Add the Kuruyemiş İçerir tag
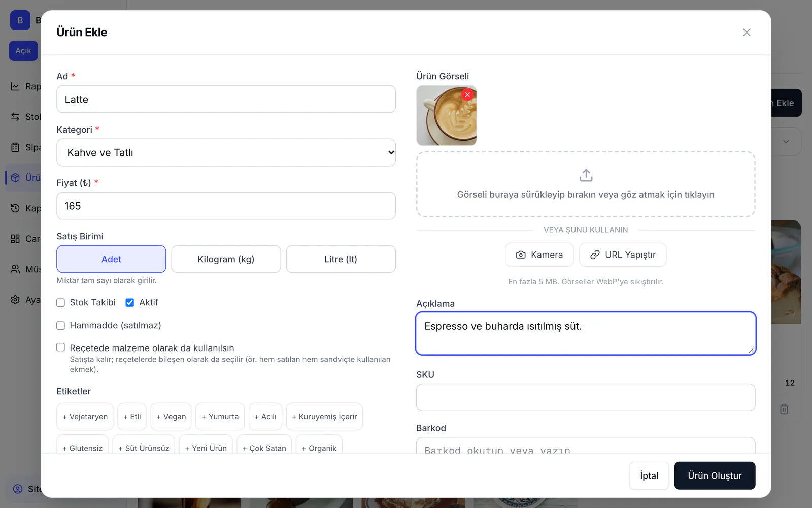This screenshot has height=508, width=812. click(324, 417)
